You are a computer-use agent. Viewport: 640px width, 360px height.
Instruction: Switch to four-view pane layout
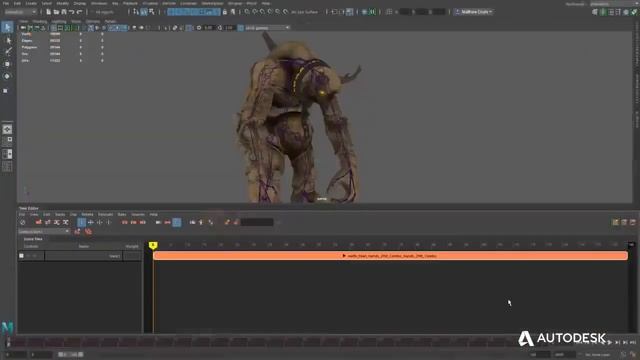click(7, 141)
